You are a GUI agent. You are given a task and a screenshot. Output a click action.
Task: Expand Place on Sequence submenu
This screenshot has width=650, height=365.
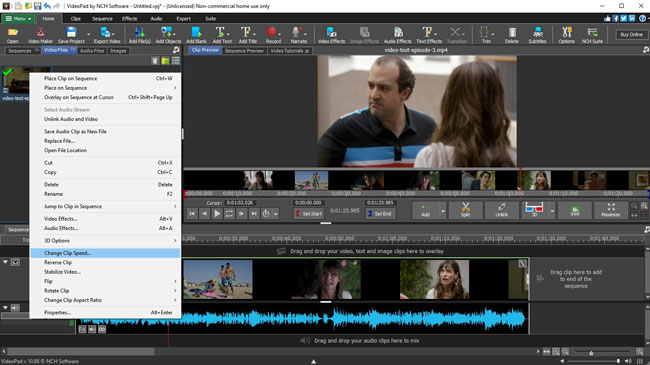(105, 88)
